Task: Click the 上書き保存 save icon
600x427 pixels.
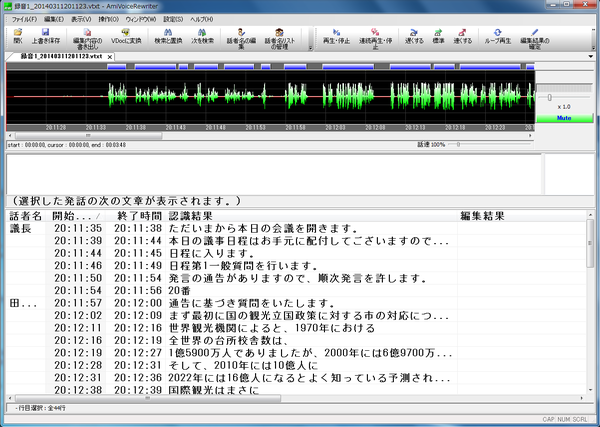Action: coord(46,37)
